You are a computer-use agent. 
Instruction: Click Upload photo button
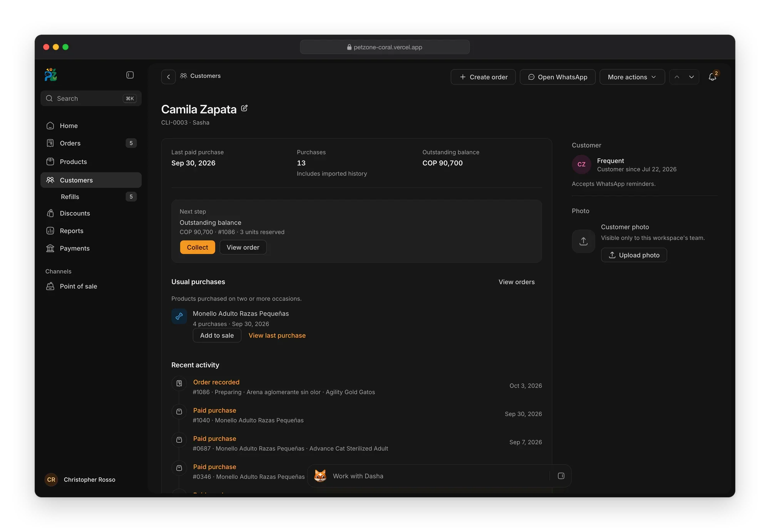(634, 255)
